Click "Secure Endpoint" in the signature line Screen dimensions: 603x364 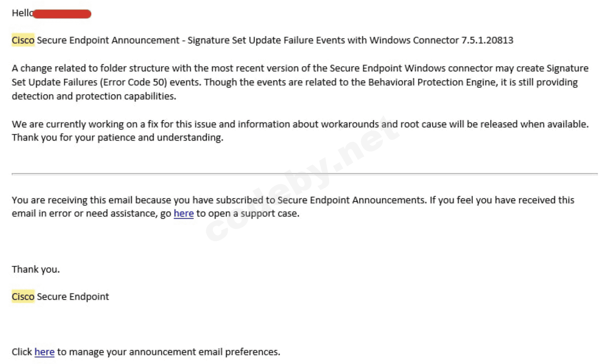point(73,297)
